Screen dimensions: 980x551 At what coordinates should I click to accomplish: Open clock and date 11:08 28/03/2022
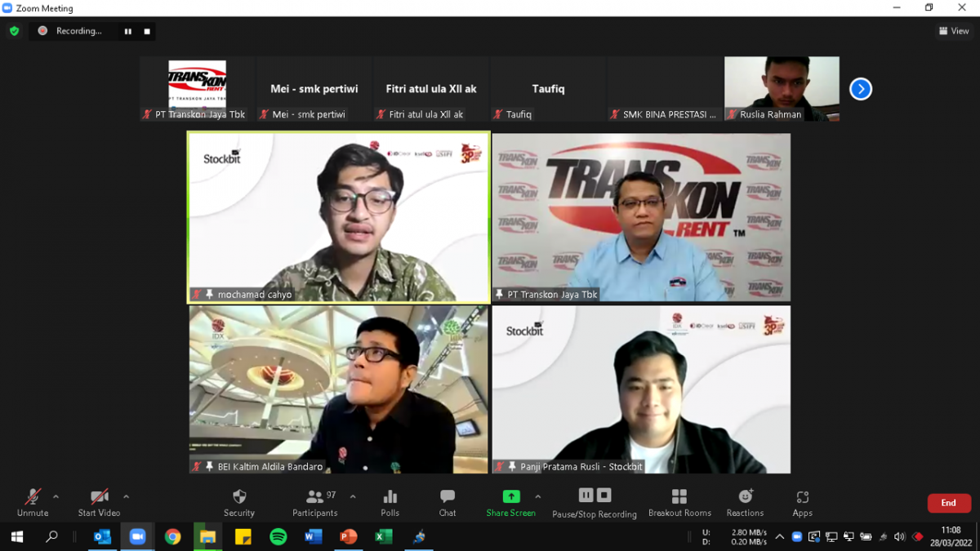click(951, 536)
